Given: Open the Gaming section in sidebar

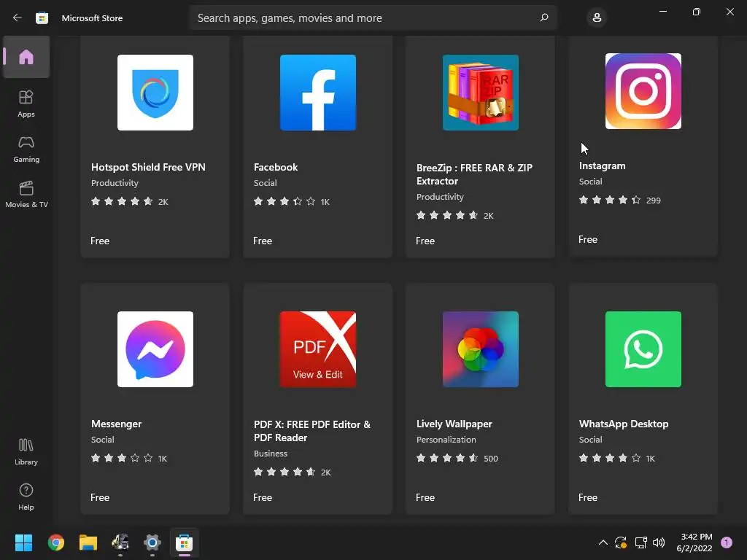Looking at the screenshot, I should (x=26, y=149).
